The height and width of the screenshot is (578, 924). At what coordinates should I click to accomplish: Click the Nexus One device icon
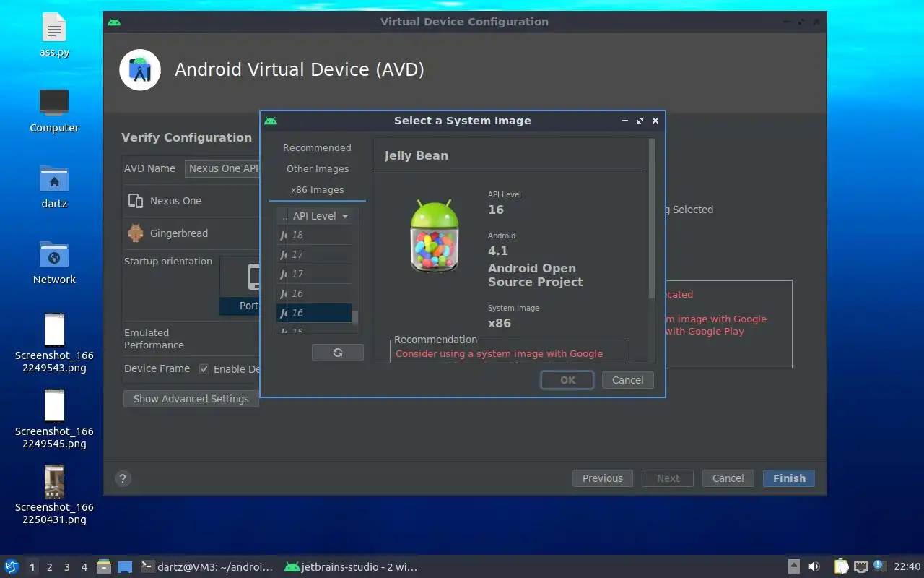click(x=135, y=201)
